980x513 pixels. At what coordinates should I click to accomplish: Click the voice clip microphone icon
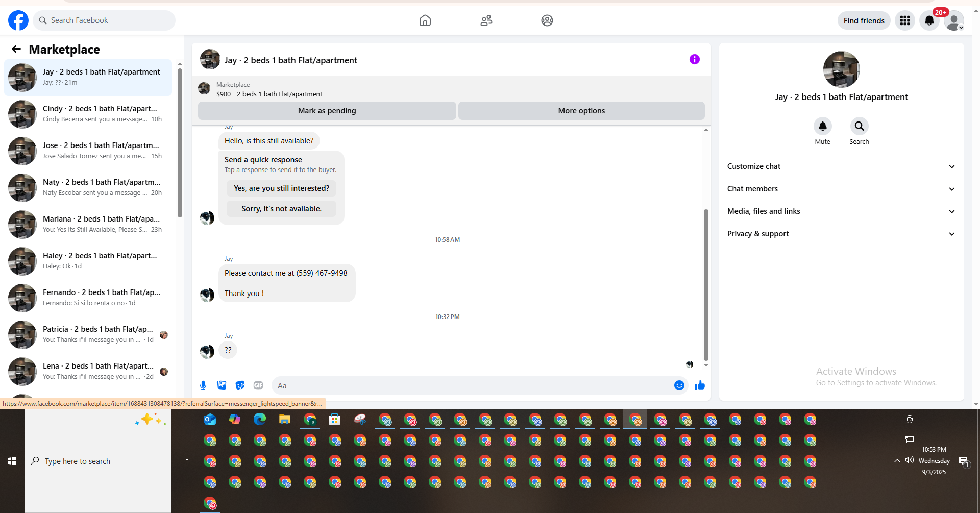point(203,385)
